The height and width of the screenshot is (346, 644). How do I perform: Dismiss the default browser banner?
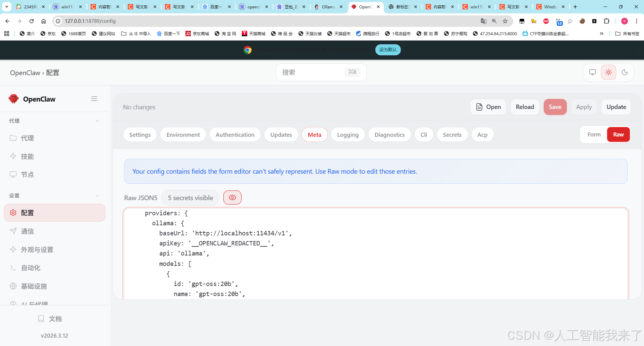coord(634,50)
